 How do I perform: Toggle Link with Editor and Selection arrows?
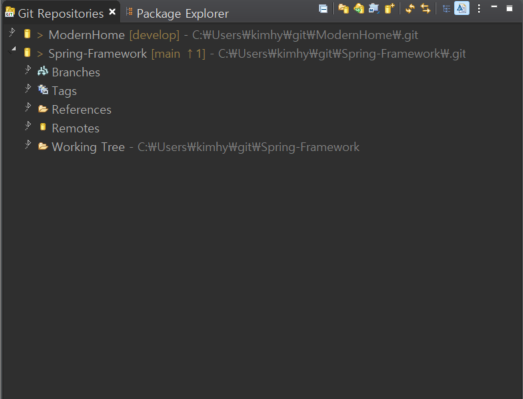(x=426, y=8)
